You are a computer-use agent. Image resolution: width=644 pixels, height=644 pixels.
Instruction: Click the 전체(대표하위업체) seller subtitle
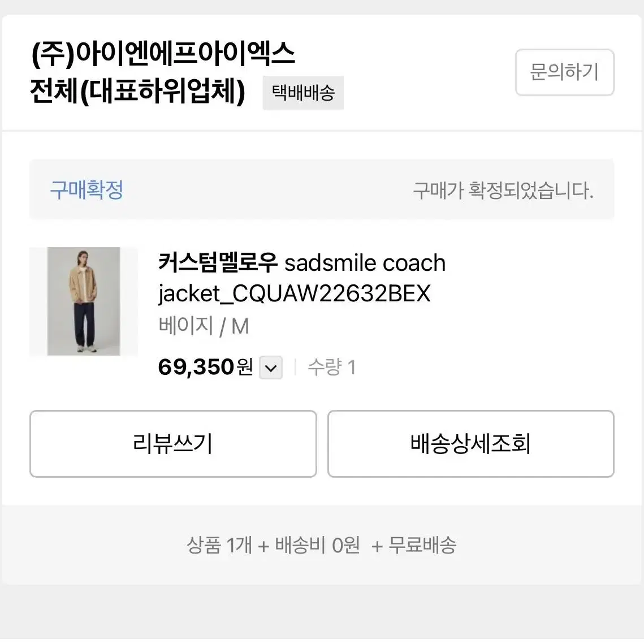(x=137, y=91)
